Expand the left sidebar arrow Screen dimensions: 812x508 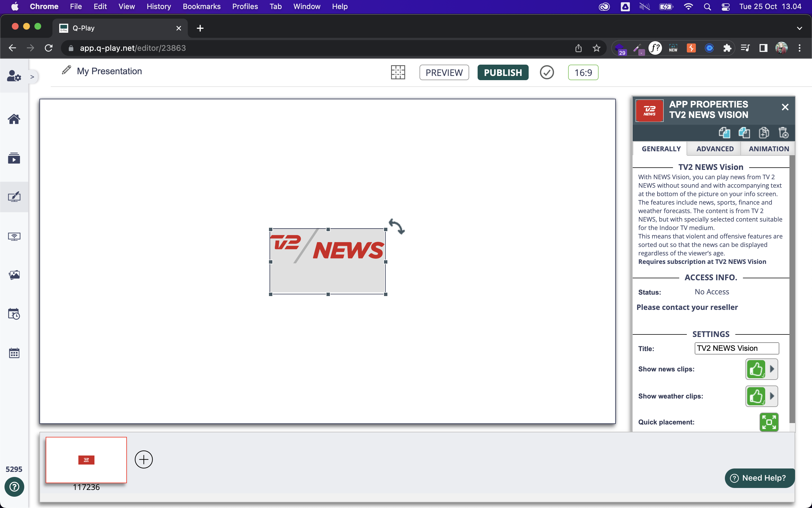tap(32, 77)
